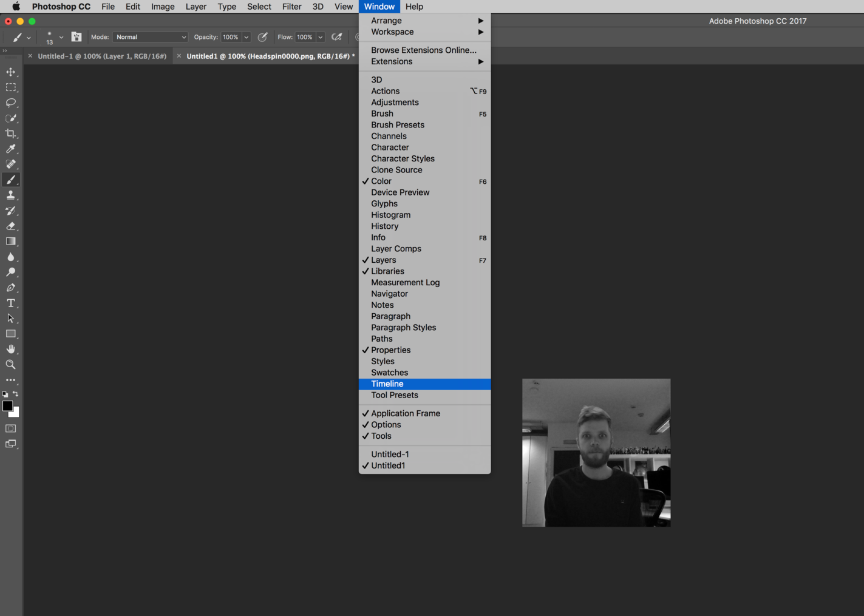
Task: Open the Image menu
Action: (163, 7)
